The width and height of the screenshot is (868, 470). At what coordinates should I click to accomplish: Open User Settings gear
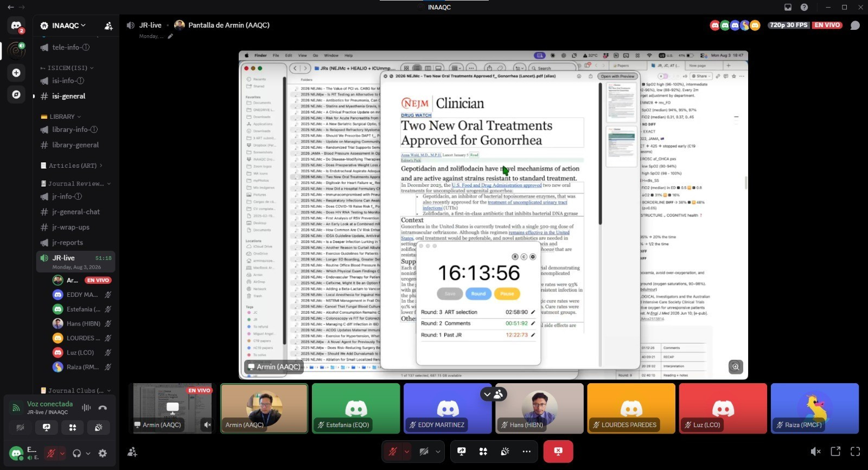pos(103,453)
